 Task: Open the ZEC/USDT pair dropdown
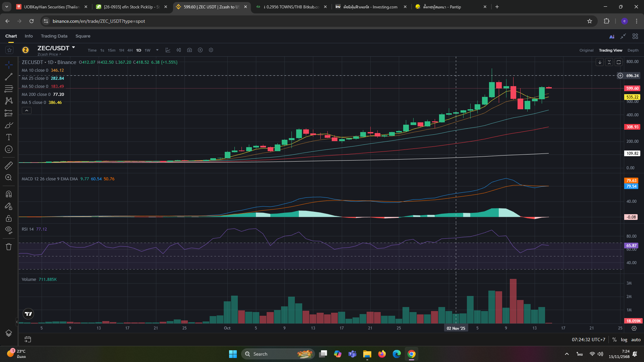[x=73, y=48]
